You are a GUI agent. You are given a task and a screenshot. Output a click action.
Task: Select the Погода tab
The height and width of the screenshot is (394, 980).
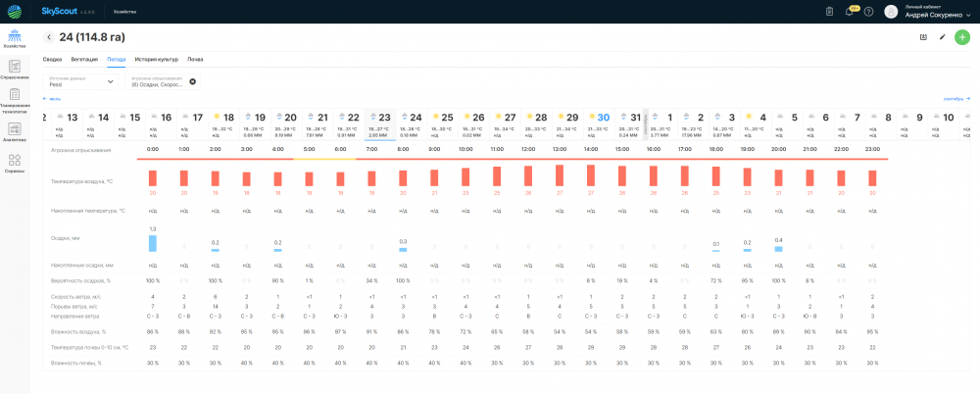point(117,60)
